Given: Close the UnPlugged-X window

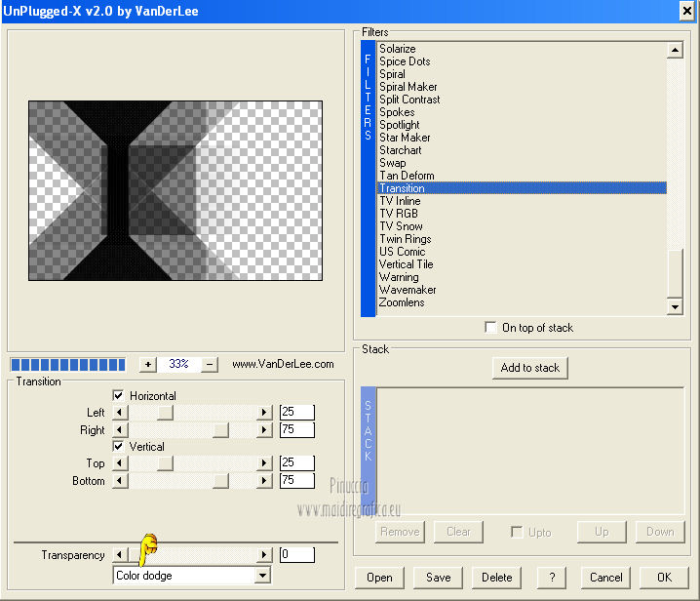Looking at the screenshot, I should tap(686, 11).
